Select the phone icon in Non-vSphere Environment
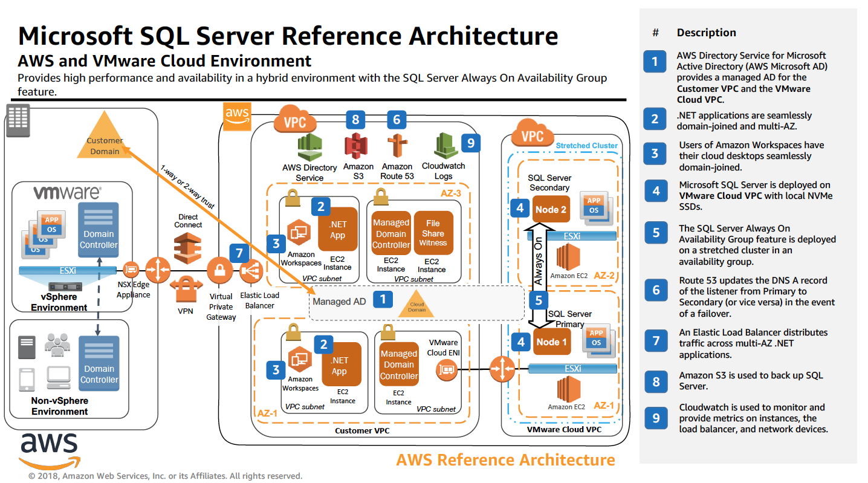This screenshot has width=868, height=483. [27, 378]
